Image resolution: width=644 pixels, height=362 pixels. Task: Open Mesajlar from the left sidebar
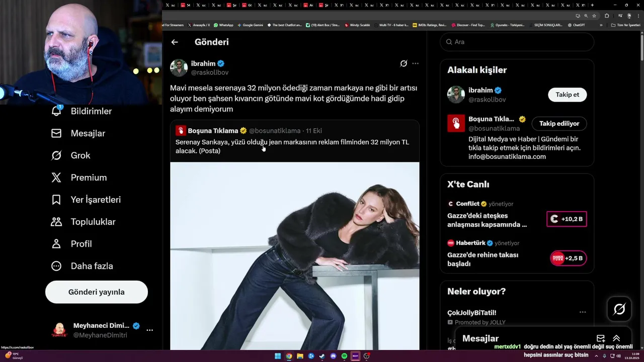coord(78,133)
